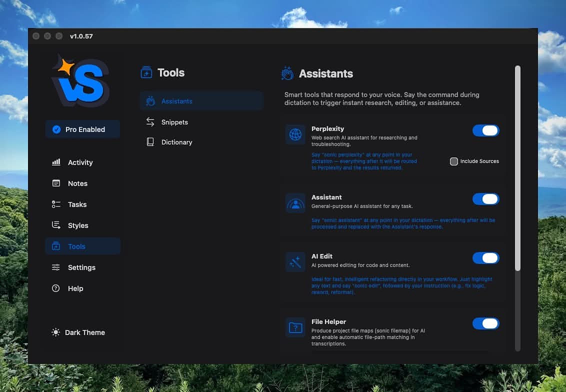This screenshot has width=566, height=392.
Task: Click the Activity bar chart icon
Action: pyautogui.click(x=56, y=162)
